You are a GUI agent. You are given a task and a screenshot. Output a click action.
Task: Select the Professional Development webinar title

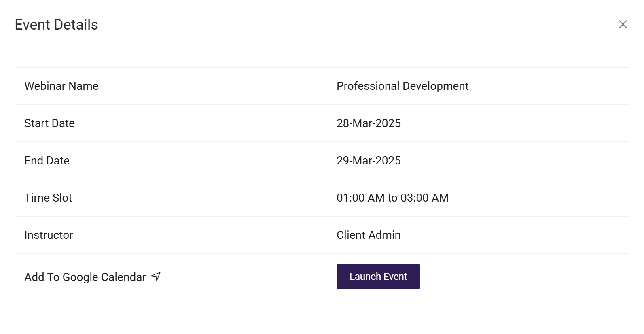tap(402, 86)
